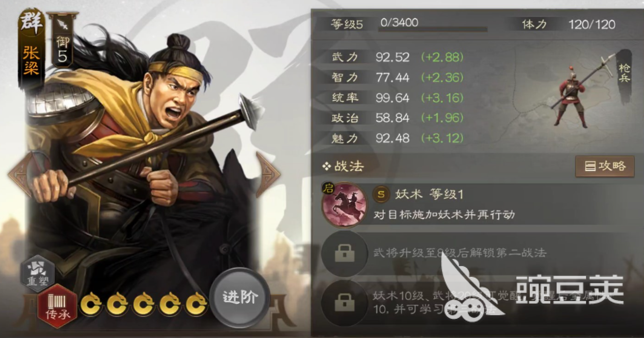Select the 战法 skills section header

pyautogui.click(x=343, y=166)
